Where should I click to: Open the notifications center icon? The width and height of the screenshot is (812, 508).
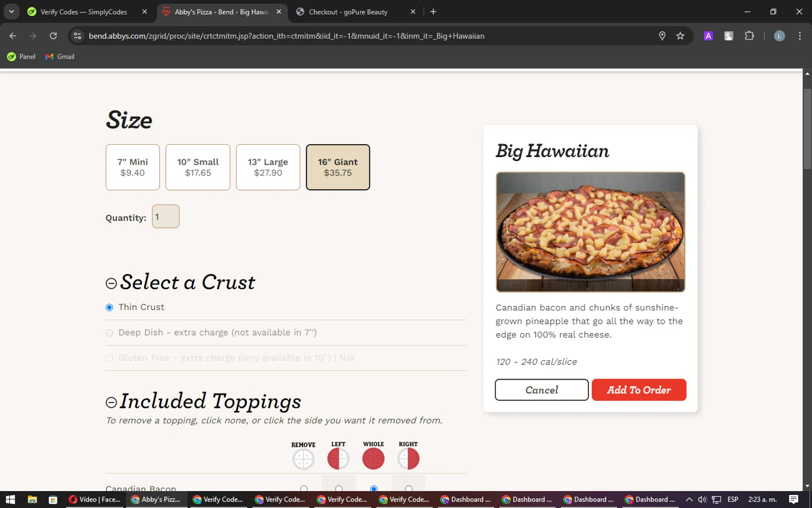pos(794,499)
